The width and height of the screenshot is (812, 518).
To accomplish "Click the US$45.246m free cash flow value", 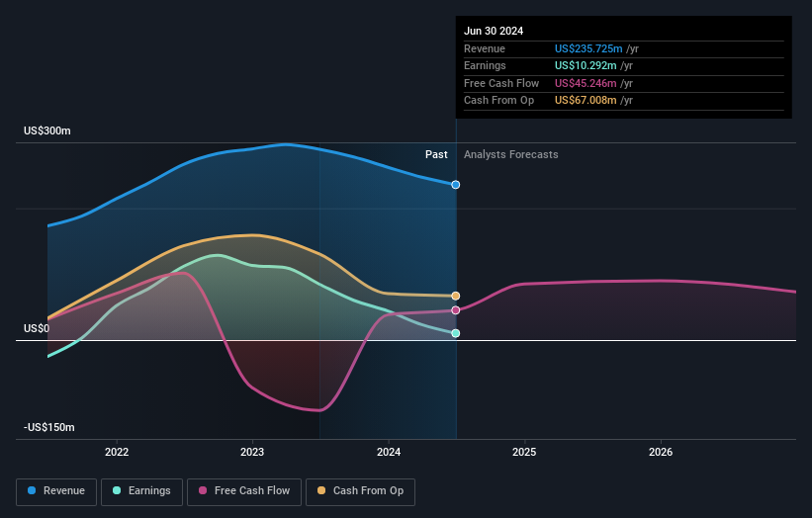I will (586, 83).
